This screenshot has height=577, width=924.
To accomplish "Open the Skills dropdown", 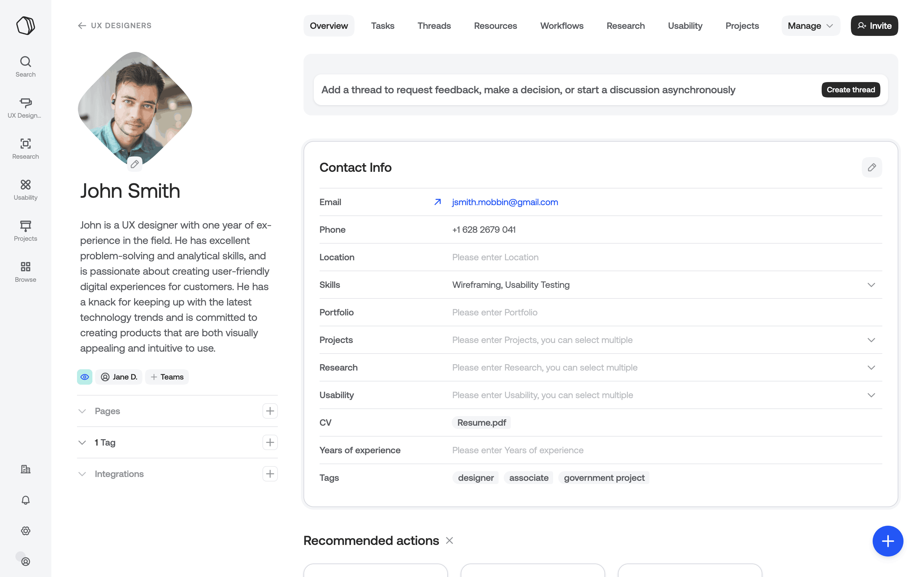I will pos(871,285).
